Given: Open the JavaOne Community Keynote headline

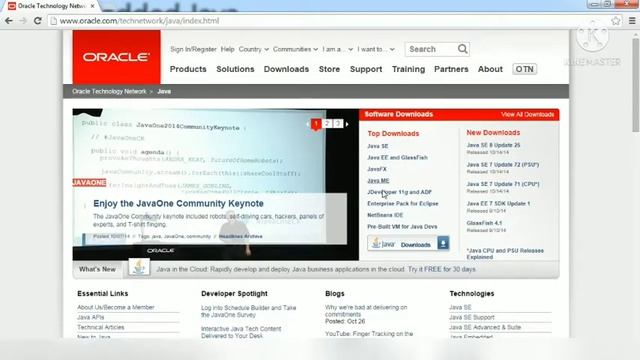Looking at the screenshot, I should 178,203.
